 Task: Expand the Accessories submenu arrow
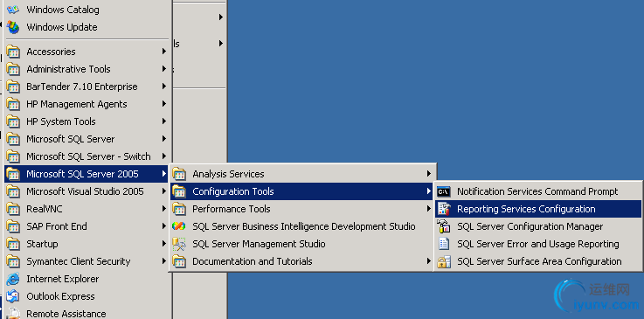tap(164, 52)
